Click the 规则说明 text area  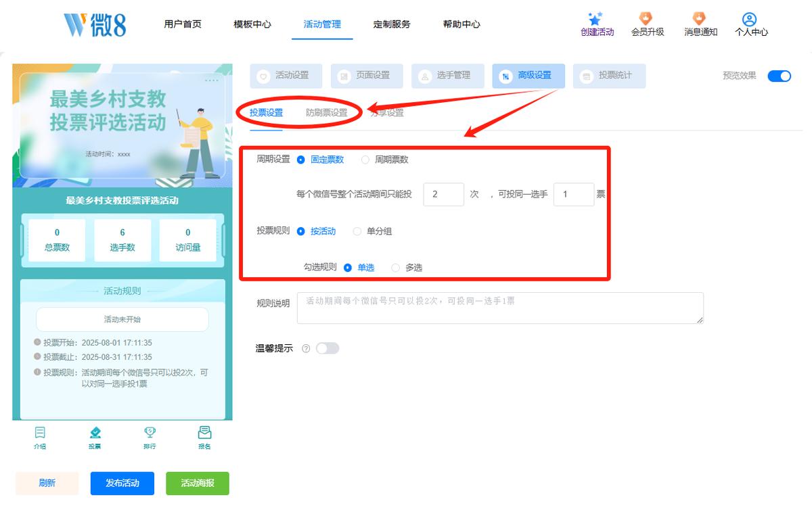(500, 308)
